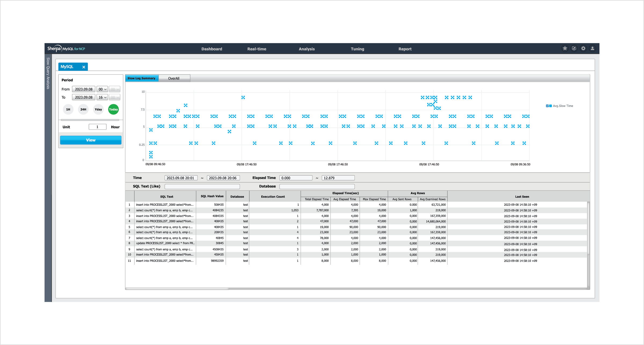Screen dimensions: 644x345
Task: Open the Slow Query Analysis side panel
Action: [x=48, y=73]
